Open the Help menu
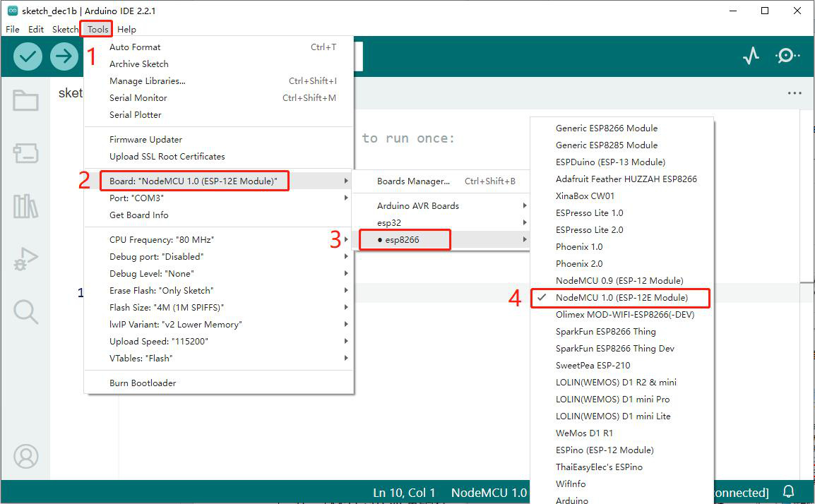 pos(126,29)
